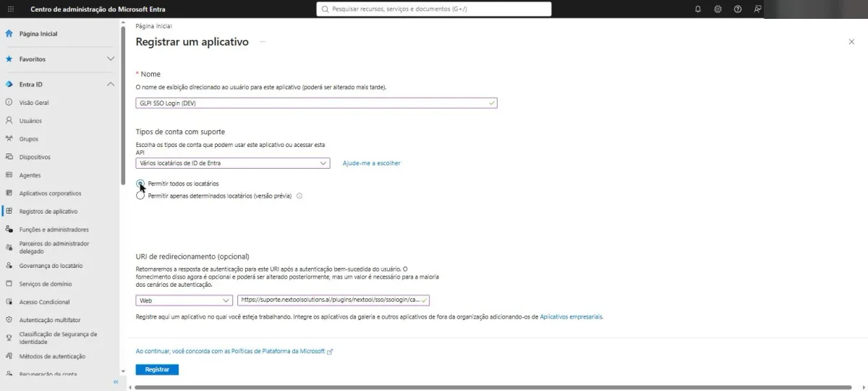Collapse the Entra ID section chevron

tap(111, 84)
